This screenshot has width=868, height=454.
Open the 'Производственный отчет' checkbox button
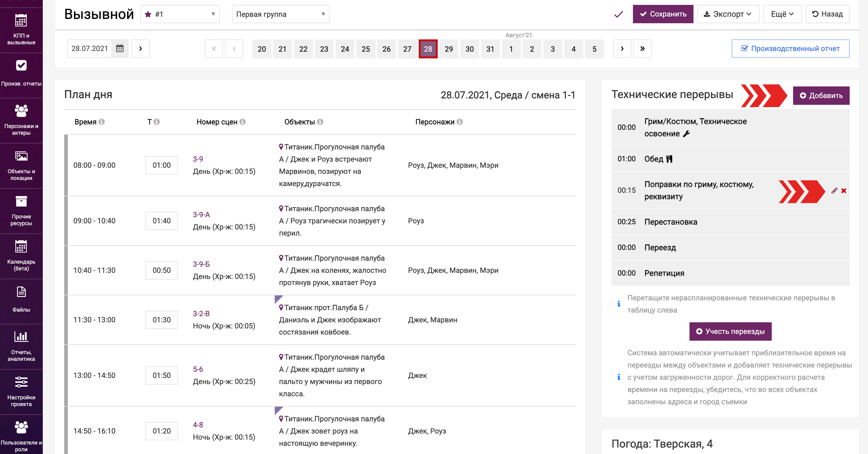click(790, 49)
